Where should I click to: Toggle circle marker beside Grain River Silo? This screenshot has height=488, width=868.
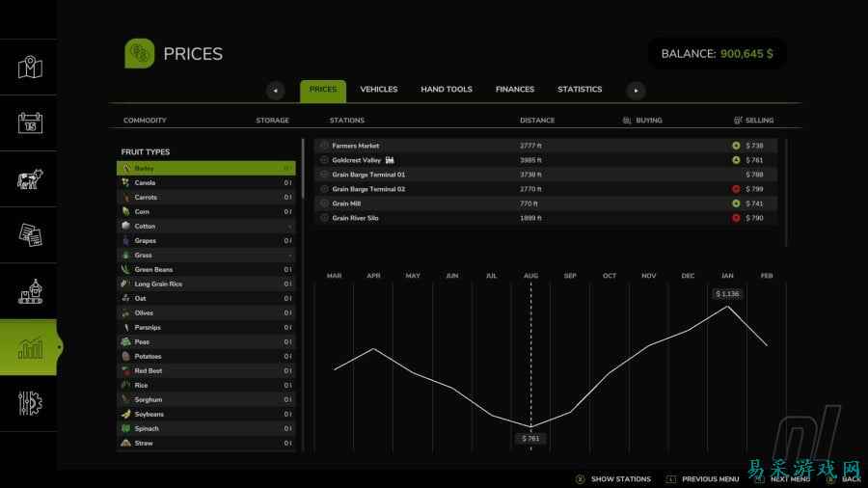click(324, 218)
